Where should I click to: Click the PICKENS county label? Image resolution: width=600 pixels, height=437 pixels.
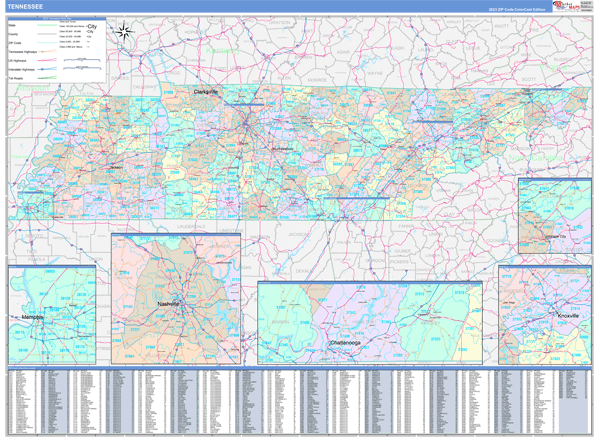tap(398, 262)
